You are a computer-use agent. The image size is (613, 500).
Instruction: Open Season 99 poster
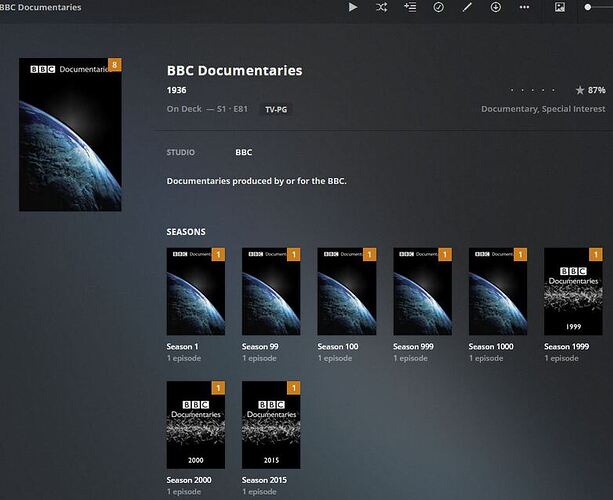(271, 291)
